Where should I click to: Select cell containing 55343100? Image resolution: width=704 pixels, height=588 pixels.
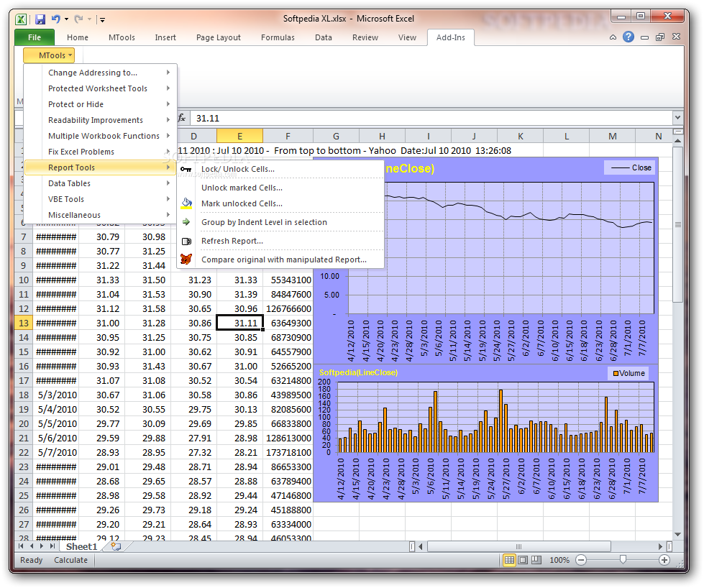click(x=288, y=280)
